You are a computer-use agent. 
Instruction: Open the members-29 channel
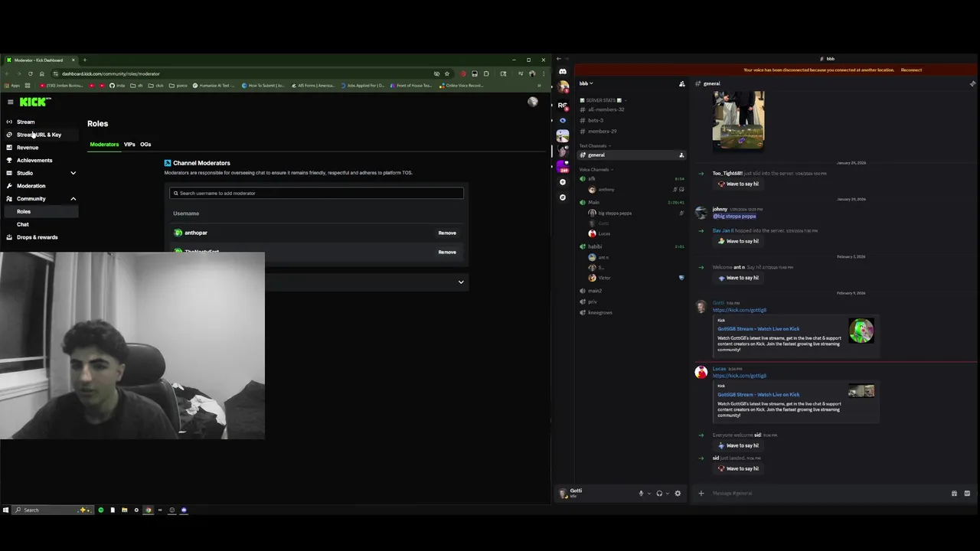(602, 131)
